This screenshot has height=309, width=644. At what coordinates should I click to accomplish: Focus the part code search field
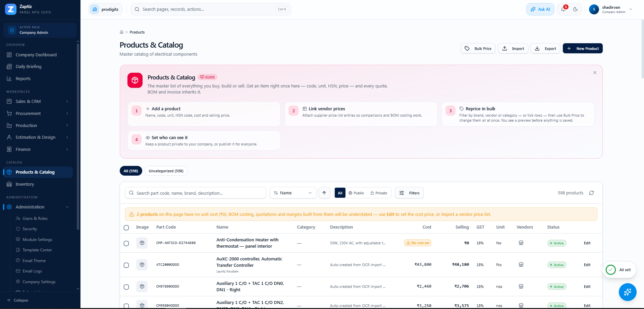[x=196, y=193]
